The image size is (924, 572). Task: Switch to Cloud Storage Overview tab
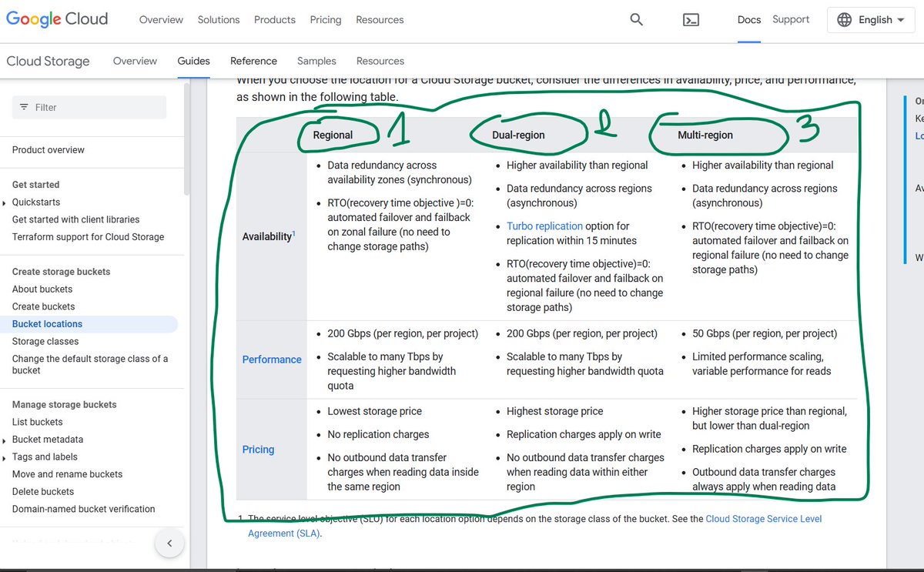(135, 61)
